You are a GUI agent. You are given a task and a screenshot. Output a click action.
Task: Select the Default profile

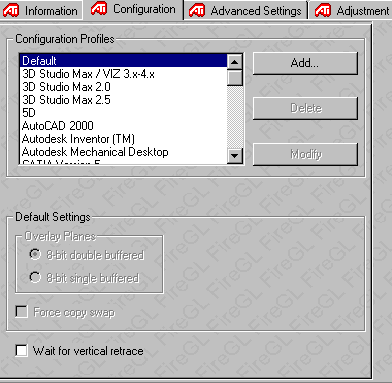point(123,61)
